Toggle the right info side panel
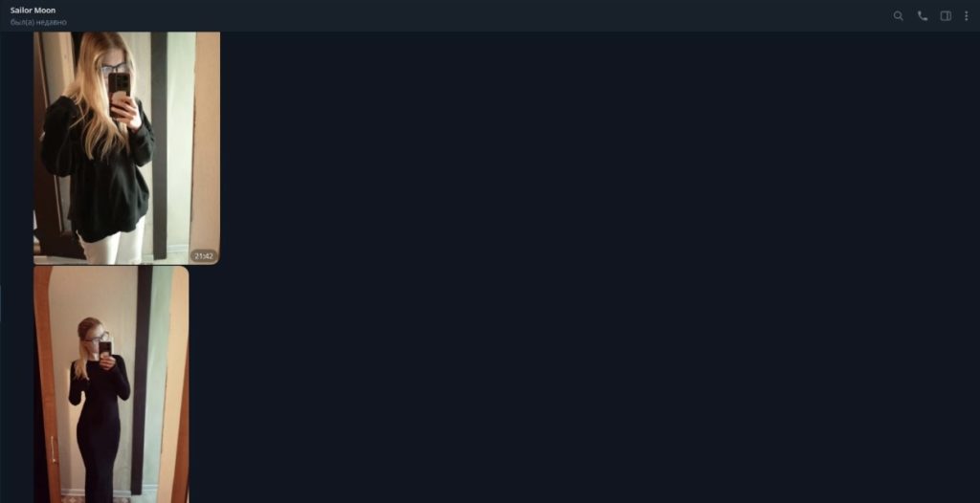This screenshot has height=503, width=980. [x=946, y=16]
